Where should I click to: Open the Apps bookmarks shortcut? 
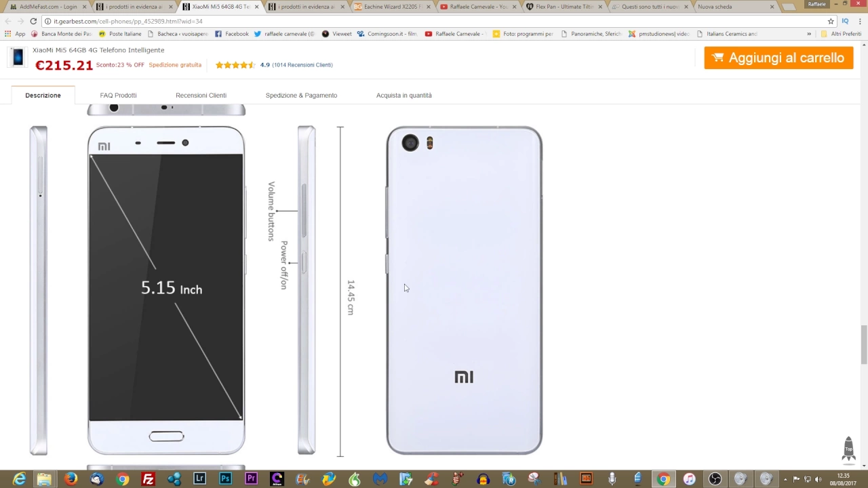(15, 34)
